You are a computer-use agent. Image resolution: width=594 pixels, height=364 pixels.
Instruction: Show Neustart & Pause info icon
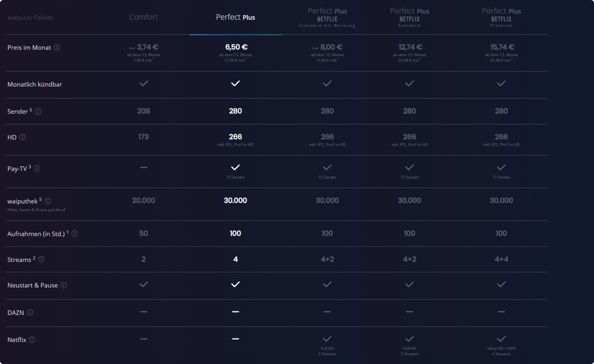[64, 285]
